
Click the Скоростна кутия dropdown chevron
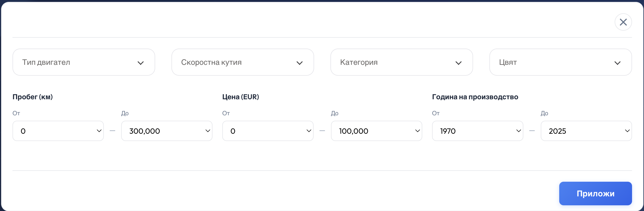coord(300,63)
